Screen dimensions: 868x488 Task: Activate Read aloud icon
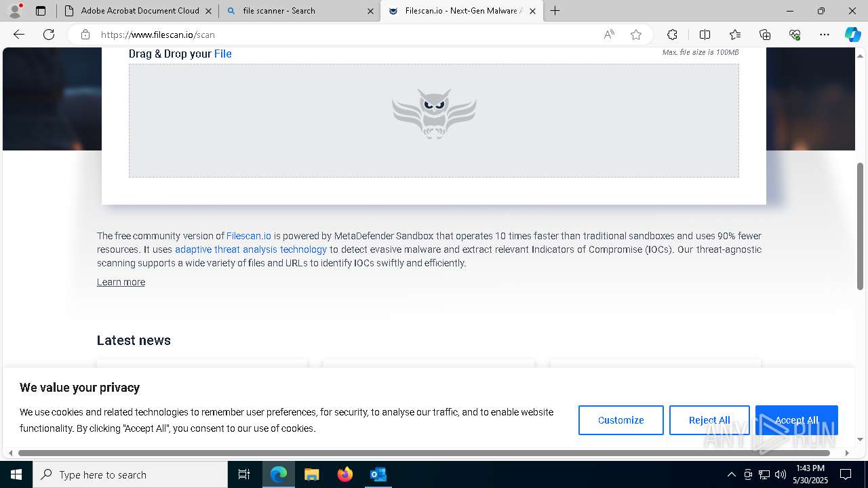coord(609,35)
